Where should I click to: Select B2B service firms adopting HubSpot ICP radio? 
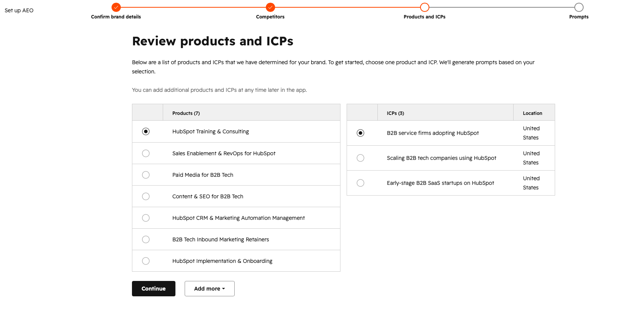click(360, 133)
